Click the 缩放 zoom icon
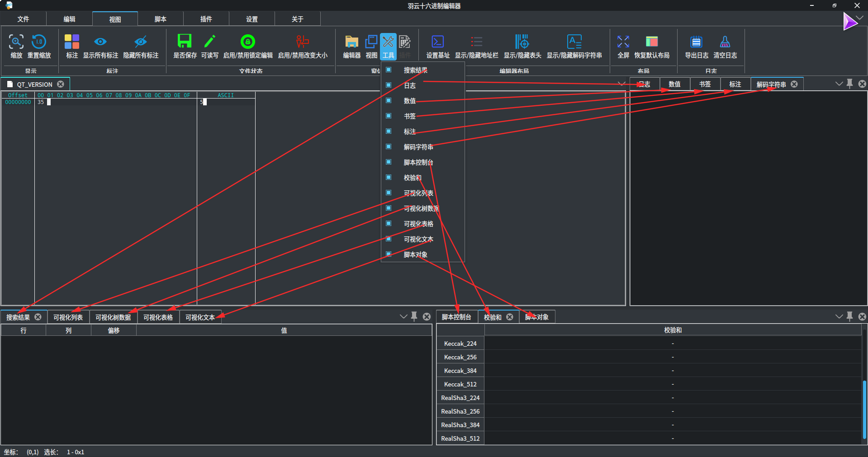 16,42
